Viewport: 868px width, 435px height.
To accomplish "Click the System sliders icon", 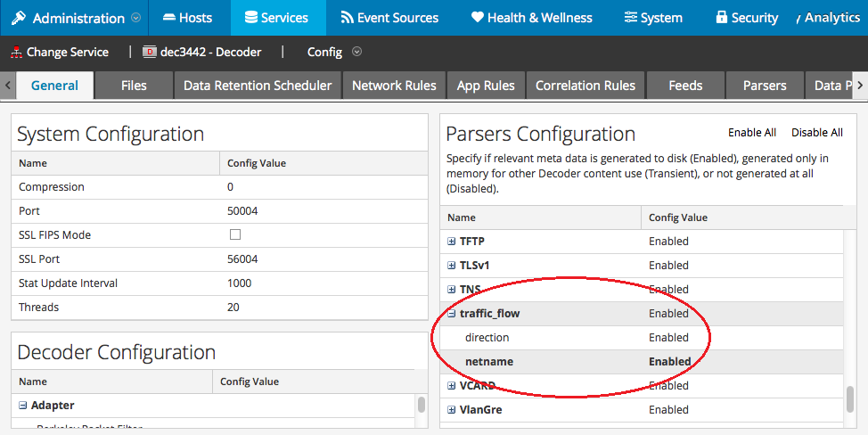I will [631, 18].
